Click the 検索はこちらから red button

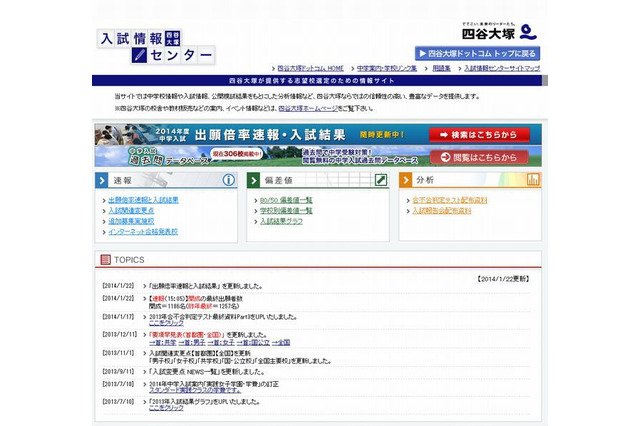click(479, 135)
